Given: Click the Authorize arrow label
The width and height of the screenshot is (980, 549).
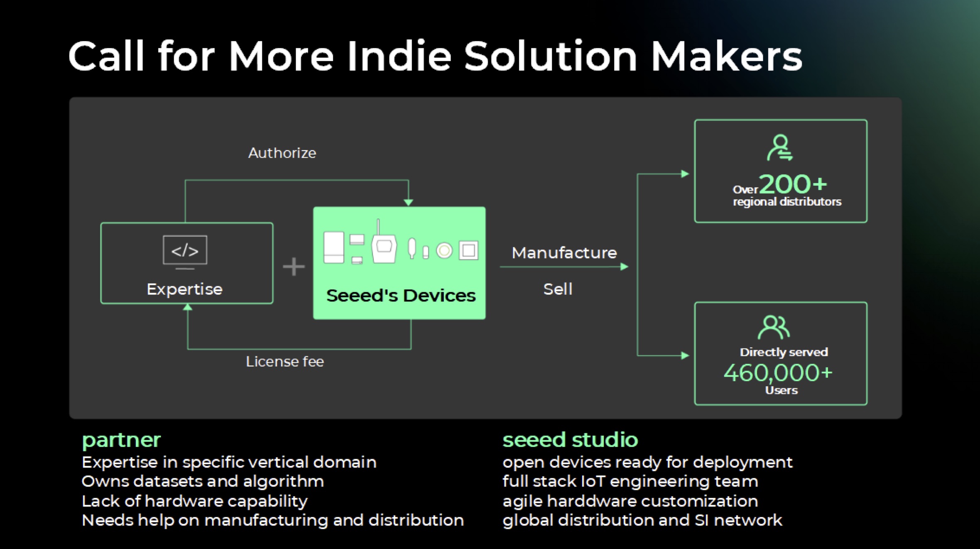Looking at the screenshot, I should pos(282,153).
